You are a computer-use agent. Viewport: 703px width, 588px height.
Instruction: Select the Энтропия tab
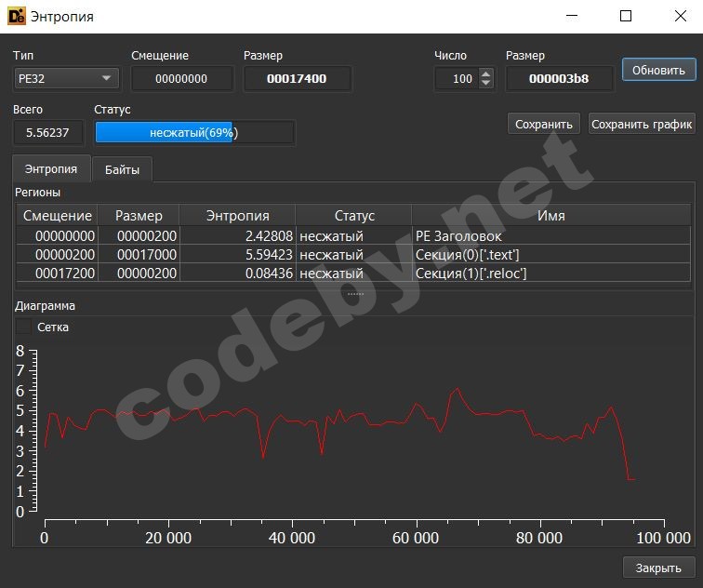coord(51,169)
